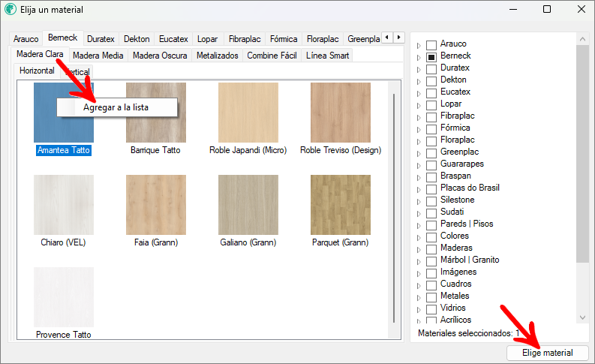Screen dimensions: 595x364
Task: Toggle the Berneck checkbox in tree
Action: tap(431, 56)
